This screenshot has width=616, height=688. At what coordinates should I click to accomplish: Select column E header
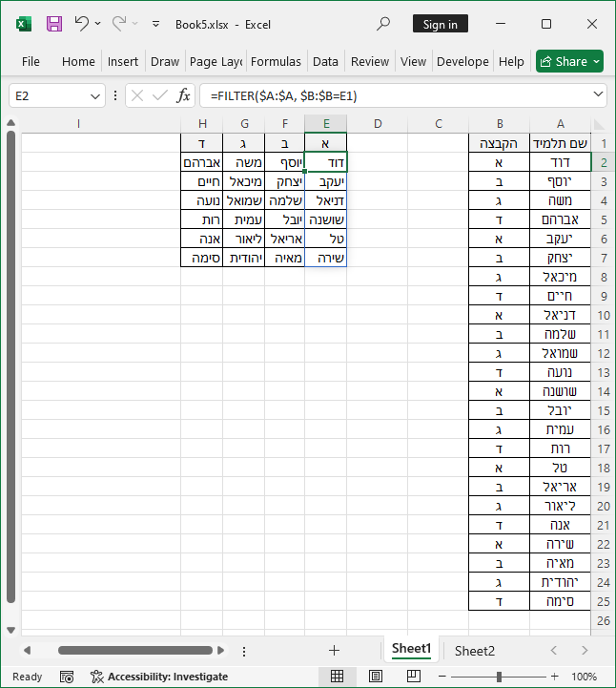(326, 124)
